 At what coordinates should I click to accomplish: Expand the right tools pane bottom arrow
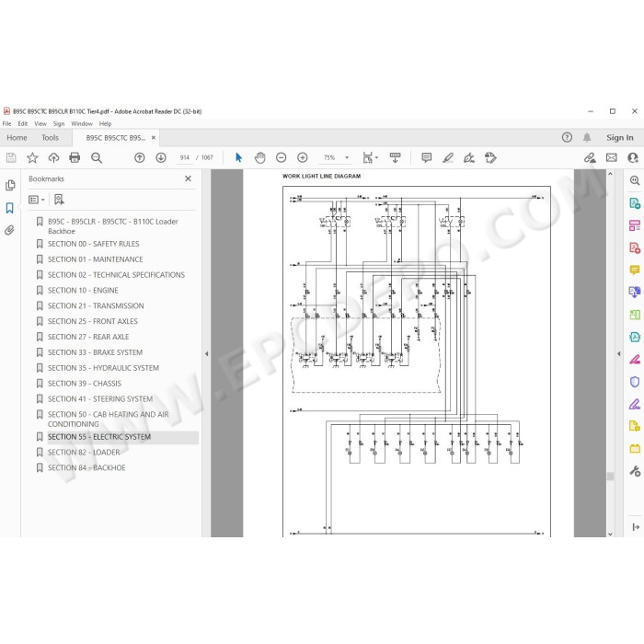point(636,527)
